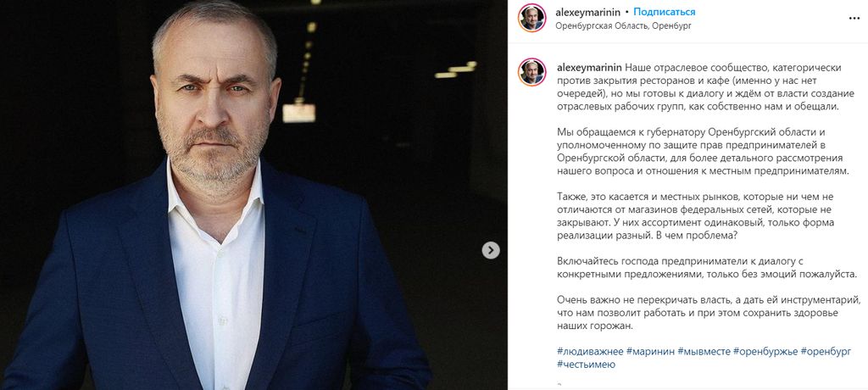Open the hashtag #честьимею
Screen dimensions: 868x390
pyautogui.click(x=587, y=365)
